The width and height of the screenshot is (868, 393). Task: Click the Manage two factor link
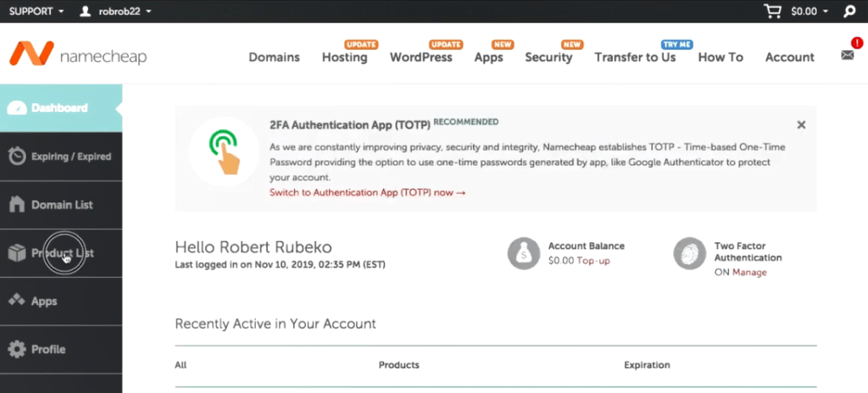749,273
